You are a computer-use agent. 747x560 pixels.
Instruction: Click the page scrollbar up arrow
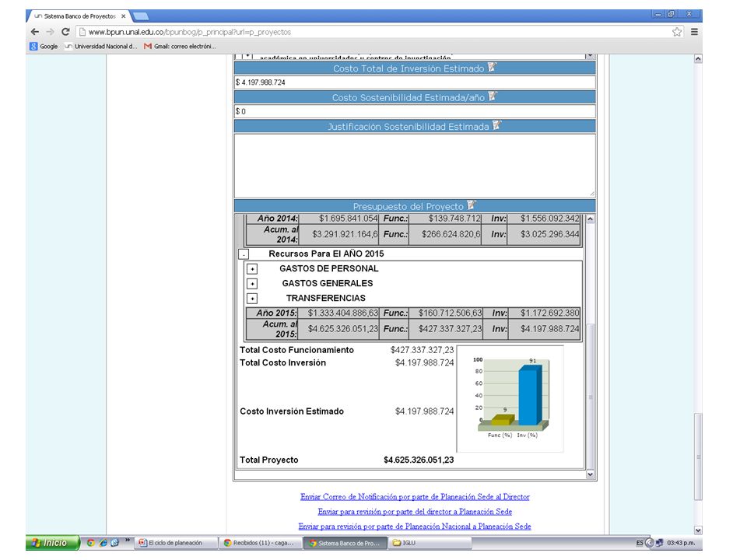pyautogui.click(x=698, y=59)
